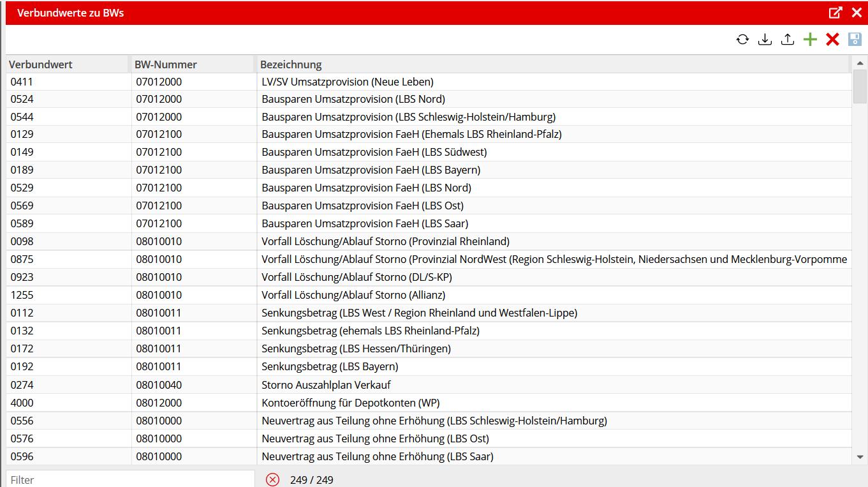Add a new entry with green plus
The image size is (868, 487).
(x=810, y=40)
